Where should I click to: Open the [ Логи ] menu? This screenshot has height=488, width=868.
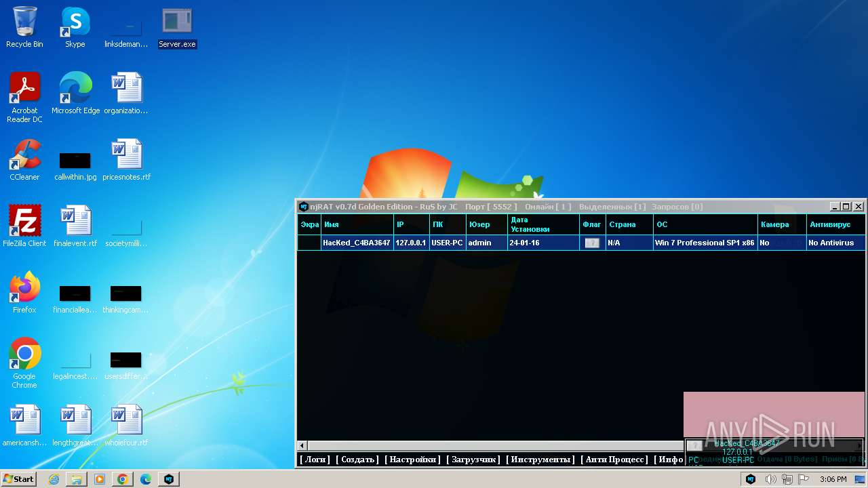(x=315, y=460)
